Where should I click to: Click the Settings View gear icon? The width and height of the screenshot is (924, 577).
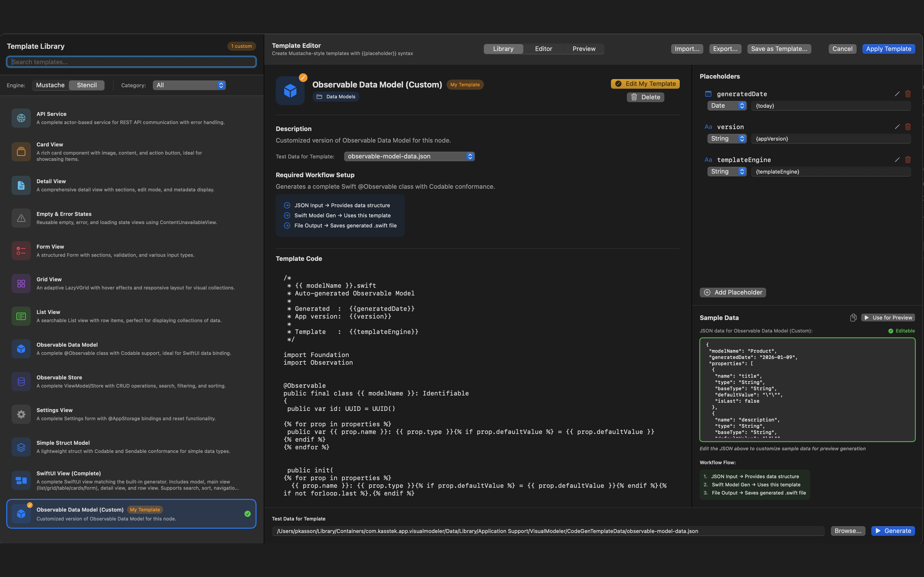coord(21,414)
